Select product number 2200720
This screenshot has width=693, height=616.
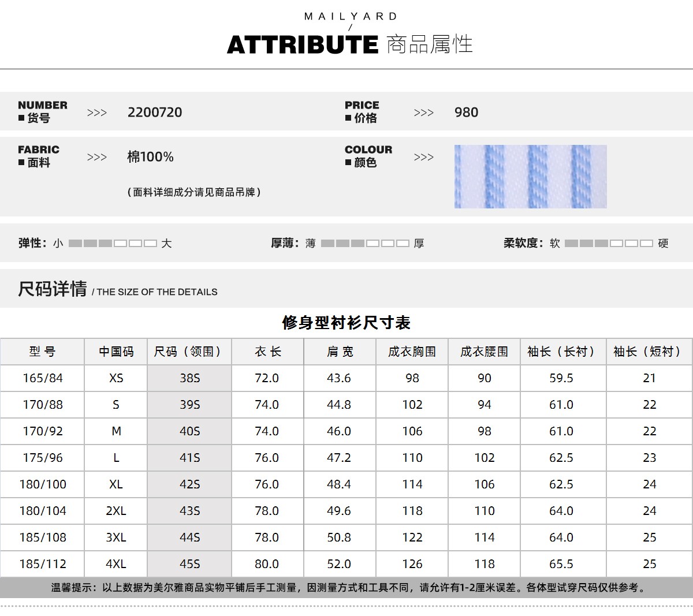coord(155,113)
